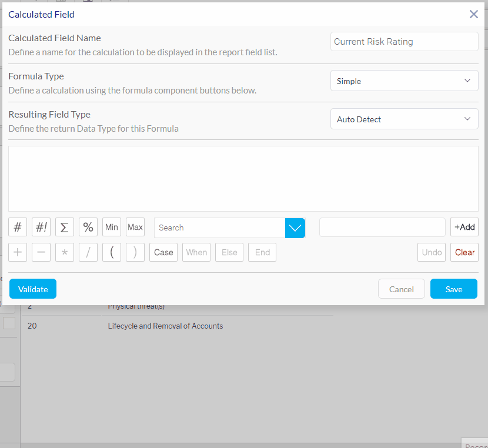Viewport: 488px width, 448px height.
Task: Cancel the calculated field dialog
Action: (x=401, y=289)
